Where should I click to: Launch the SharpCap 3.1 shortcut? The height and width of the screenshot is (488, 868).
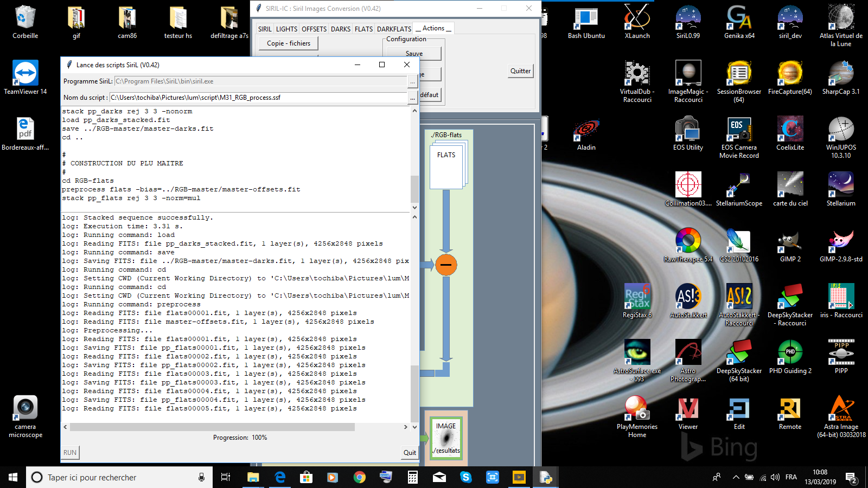[x=841, y=78]
